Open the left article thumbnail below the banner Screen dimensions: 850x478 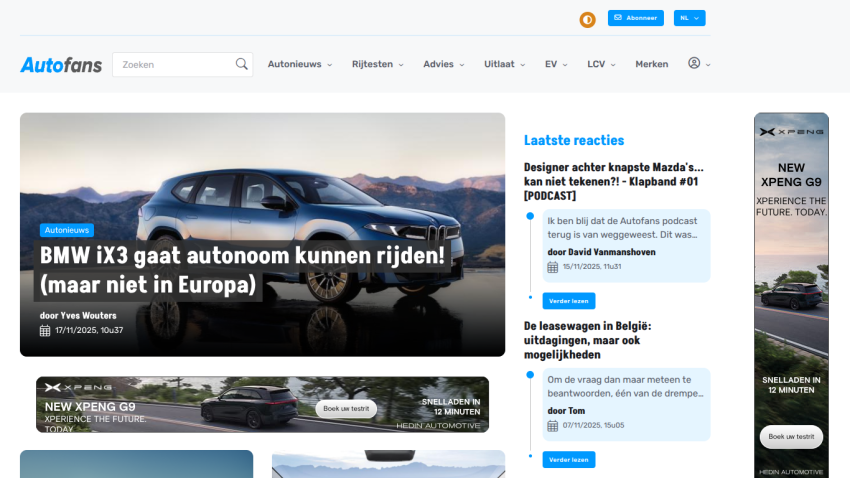coord(137,464)
